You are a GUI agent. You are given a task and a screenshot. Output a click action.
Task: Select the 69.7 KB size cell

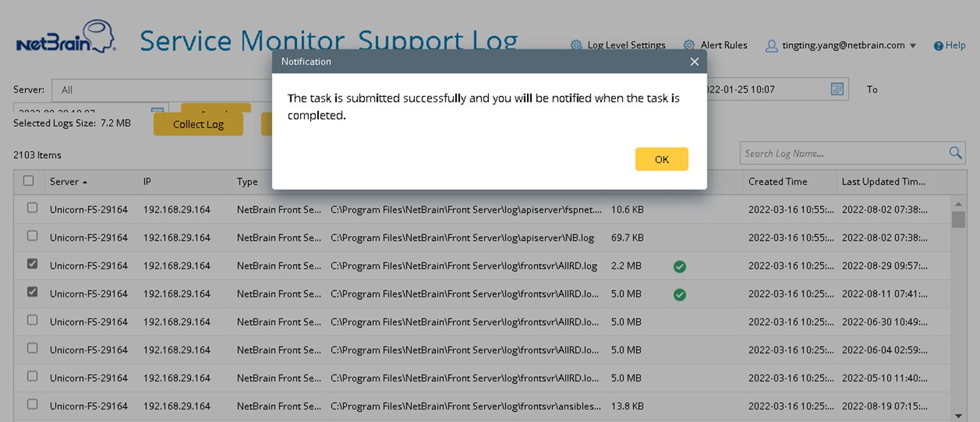[627, 237]
